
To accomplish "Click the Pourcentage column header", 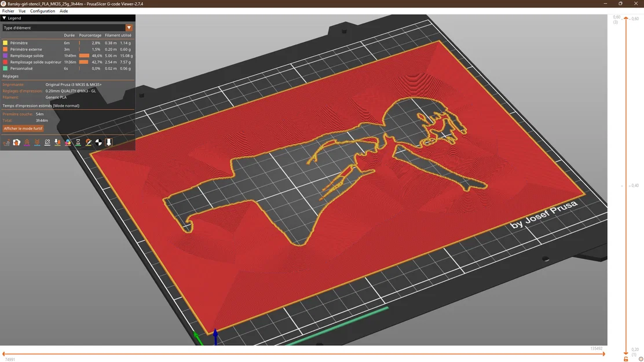I will click(x=90, y=35).
